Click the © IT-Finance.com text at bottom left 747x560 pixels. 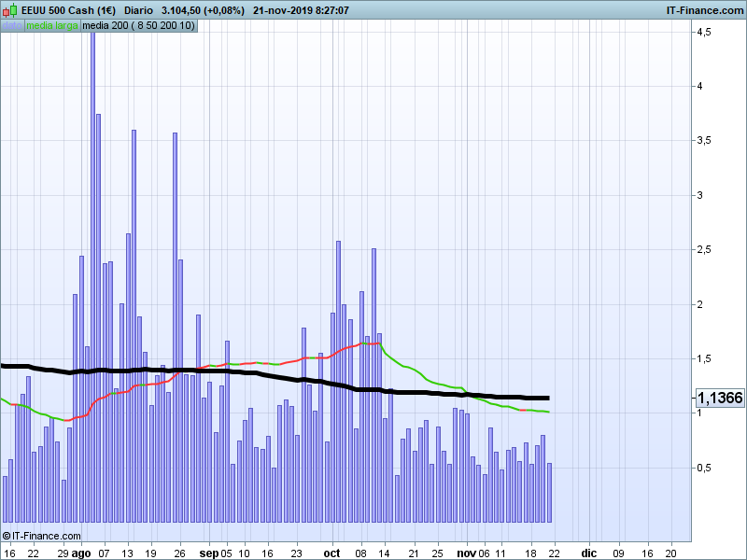[x=42, y=536]
